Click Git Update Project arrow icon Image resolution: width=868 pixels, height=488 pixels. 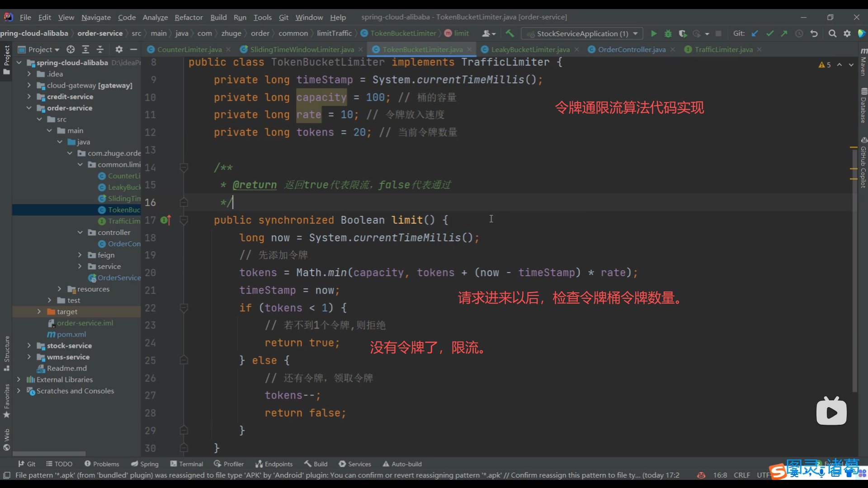[x=755, y=33]
